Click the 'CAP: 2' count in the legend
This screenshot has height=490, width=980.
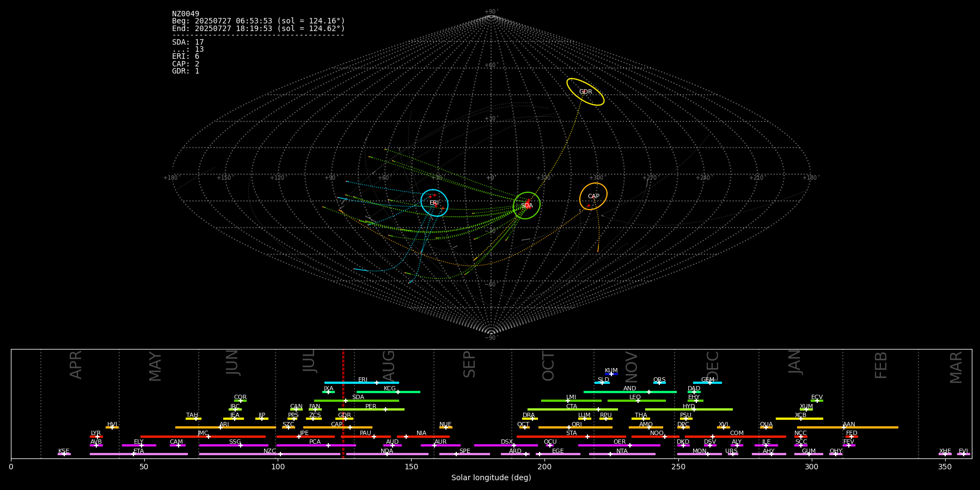[x=186, y=64]
